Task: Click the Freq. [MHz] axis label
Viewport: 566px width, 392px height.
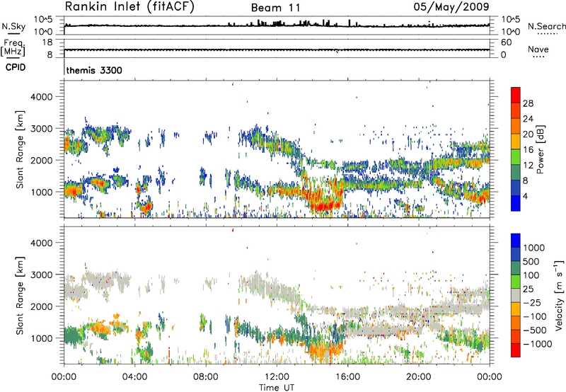Action: click(x=13, y=47)
